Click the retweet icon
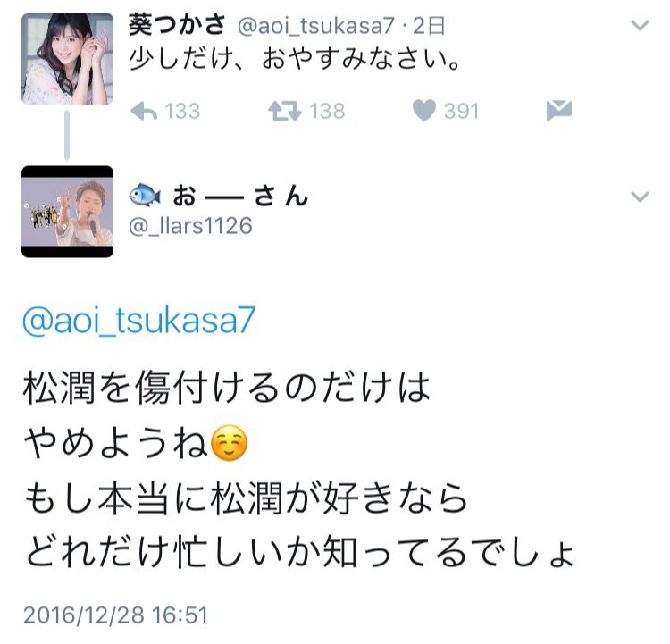Image resolution: width=670 pixels, height=644 pixels. (x=285, y=111)
